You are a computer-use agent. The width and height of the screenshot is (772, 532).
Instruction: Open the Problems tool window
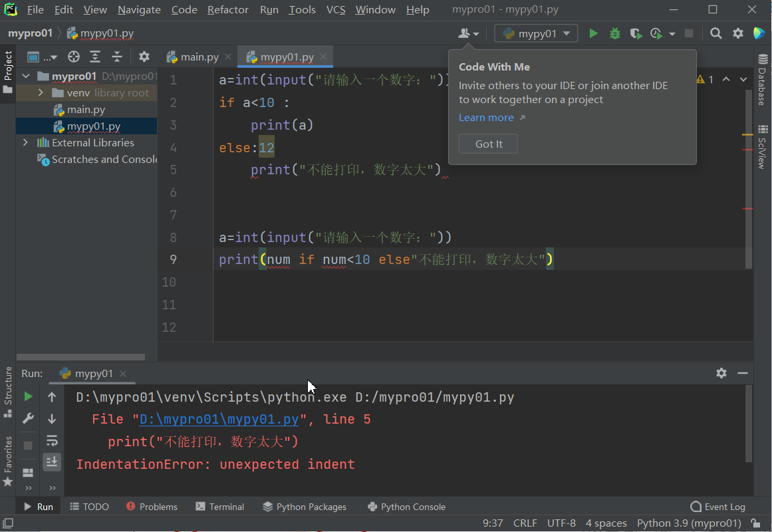[152, 507]
